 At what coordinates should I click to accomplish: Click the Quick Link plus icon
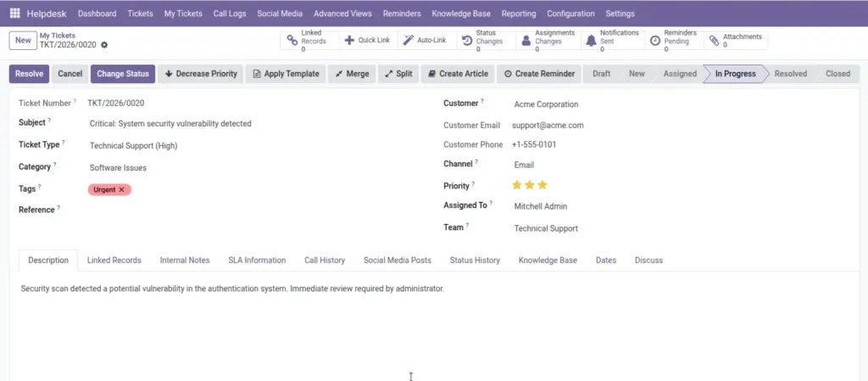click(x=349, y=41)
